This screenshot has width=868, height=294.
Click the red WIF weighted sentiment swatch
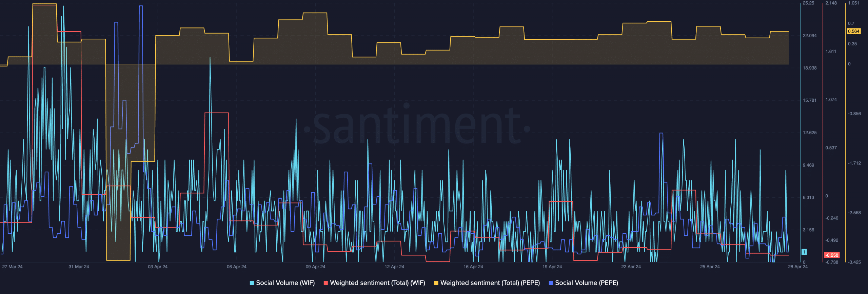coord(326,283)
